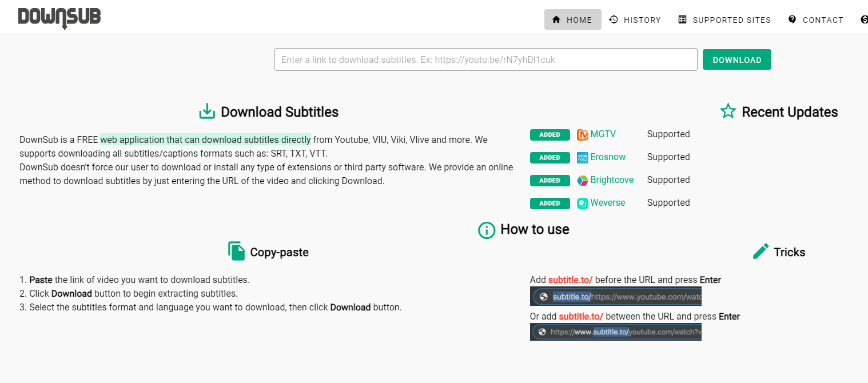The width and height of the screenshot is (868, 383).
Task: Click the history clock icon
Action: click(x=614, y=19)
